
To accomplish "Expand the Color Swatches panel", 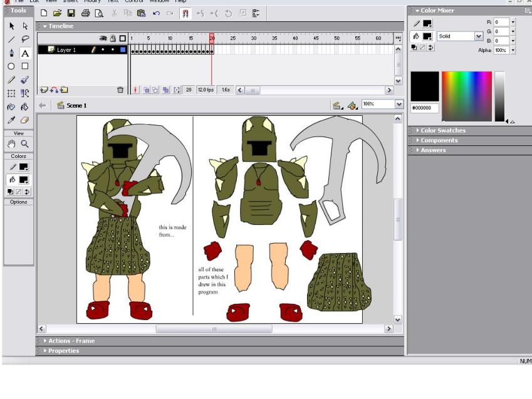I will click(x=443, y=130).
